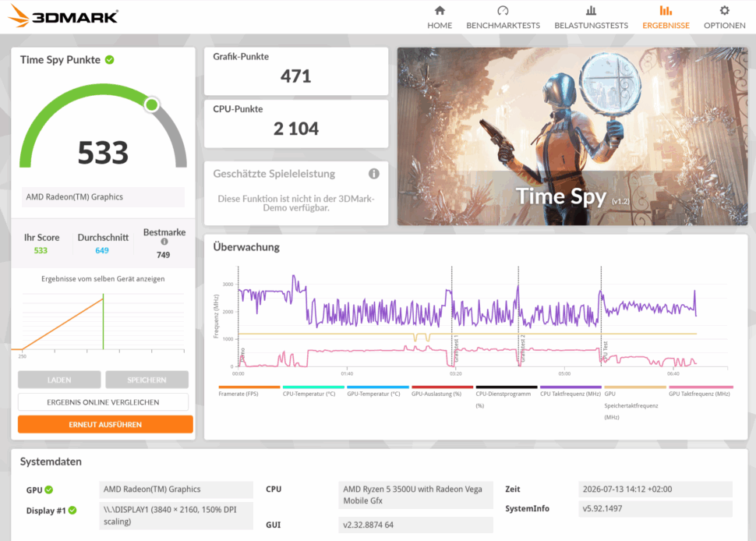Click 'Ergebnisse vom selben Gerät anzeigen' link
The width and height of the screenshot is (756, 541).
[x=103, y=279]
